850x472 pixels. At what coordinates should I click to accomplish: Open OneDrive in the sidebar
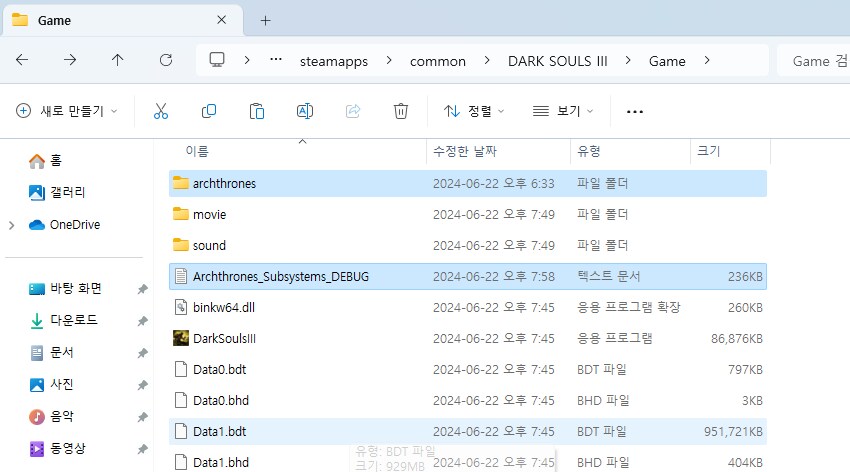pos(65,224)
